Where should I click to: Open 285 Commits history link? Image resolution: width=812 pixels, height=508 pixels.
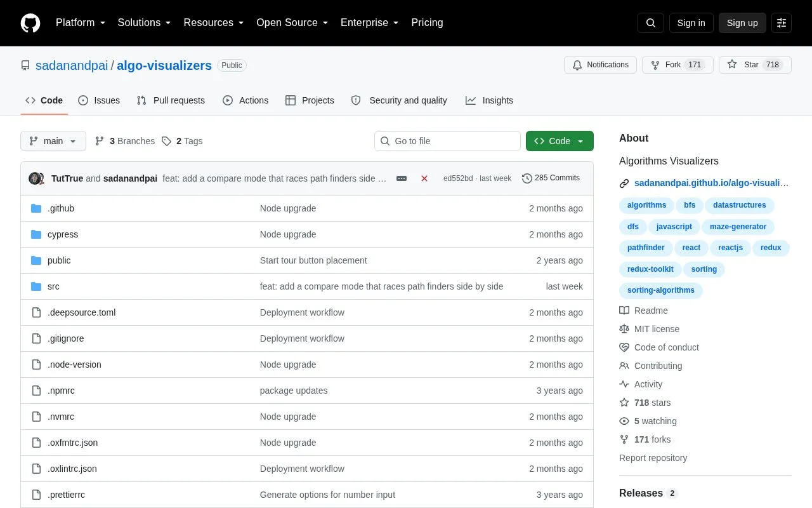(x=551, y=178)
